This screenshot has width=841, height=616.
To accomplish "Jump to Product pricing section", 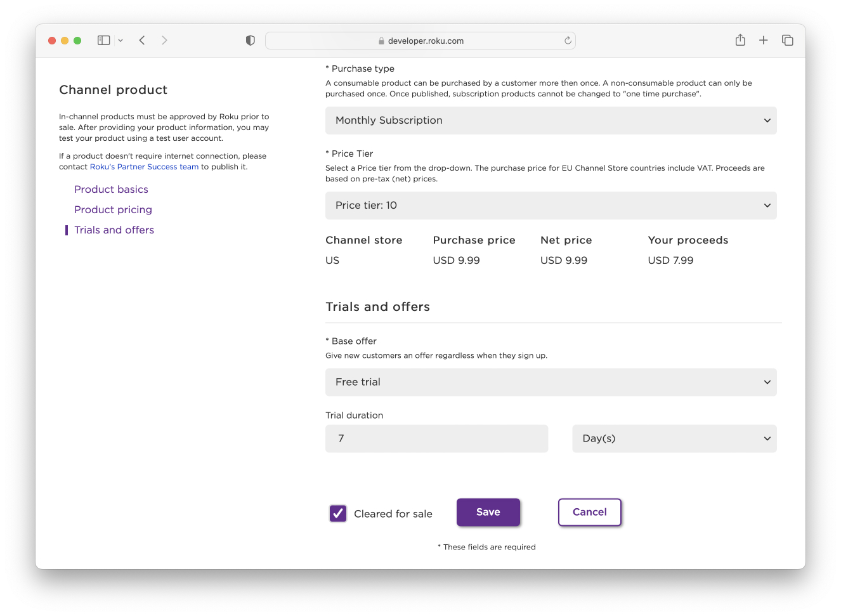I will click(x=113, y=210).
